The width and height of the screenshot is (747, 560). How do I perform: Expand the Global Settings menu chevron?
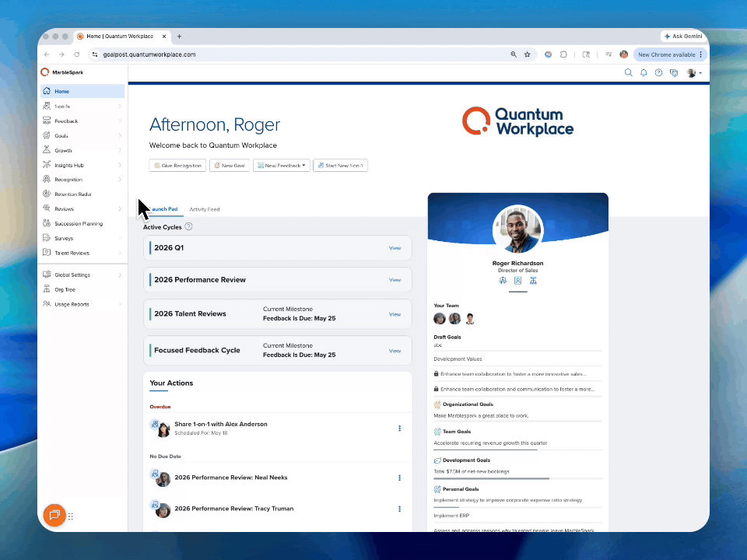click(x=120, y=275)
